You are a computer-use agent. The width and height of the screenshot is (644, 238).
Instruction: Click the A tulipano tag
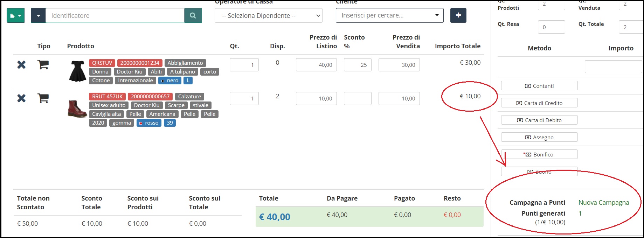pos(182,72)
